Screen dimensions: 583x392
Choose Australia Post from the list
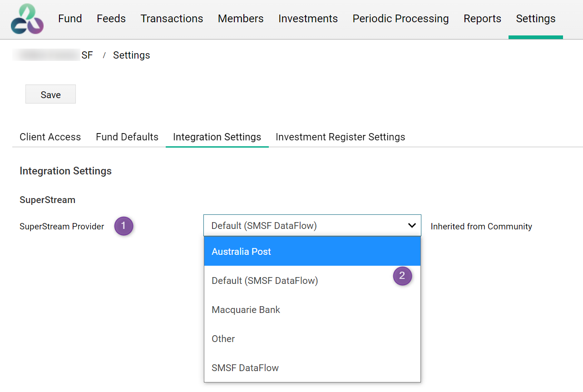click(x=312, y=251)
